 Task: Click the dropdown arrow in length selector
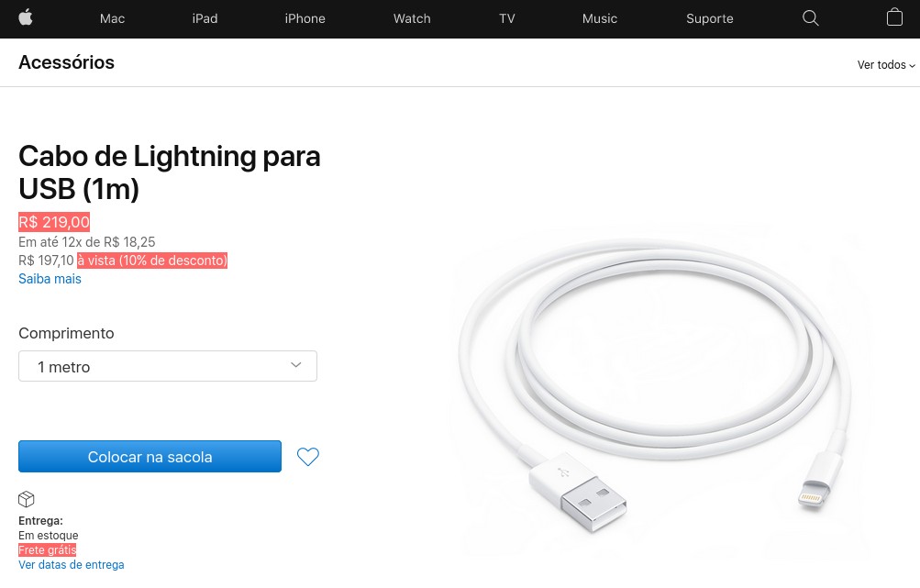point(295,365)
